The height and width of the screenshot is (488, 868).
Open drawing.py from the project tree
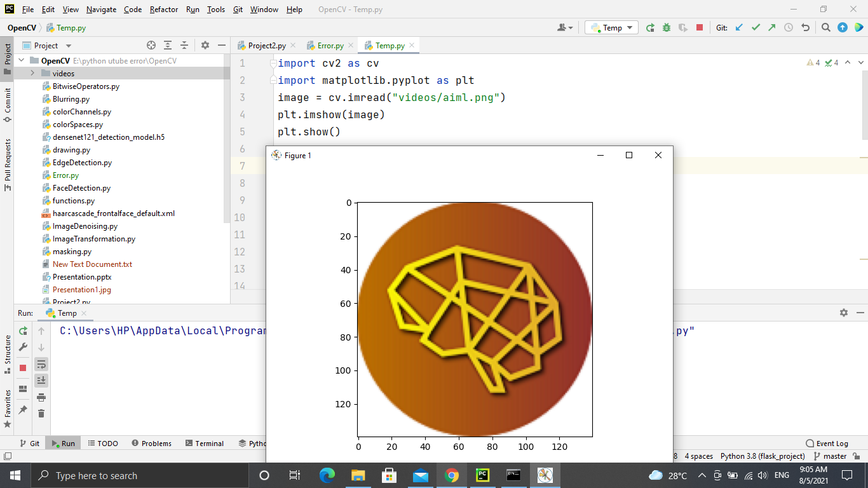[x=71, y=149]
